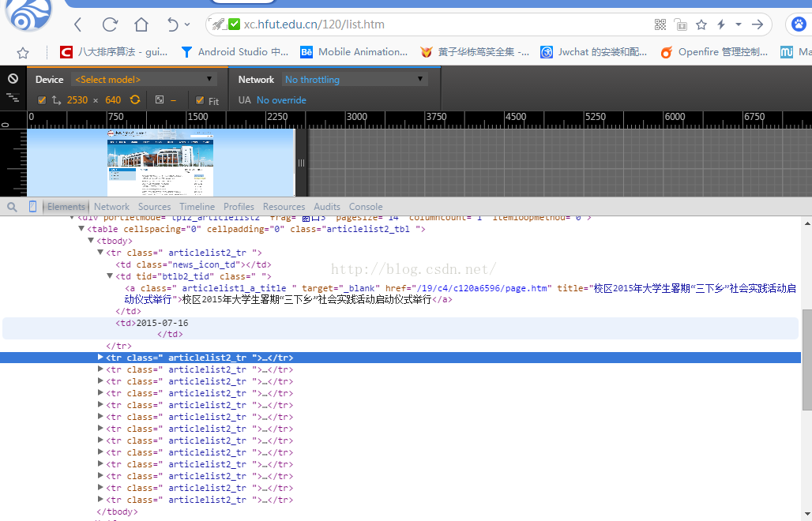This screenshot has height=521, width=812.
Task: Open the Jwchat bookmark
Action: point(593,52)
